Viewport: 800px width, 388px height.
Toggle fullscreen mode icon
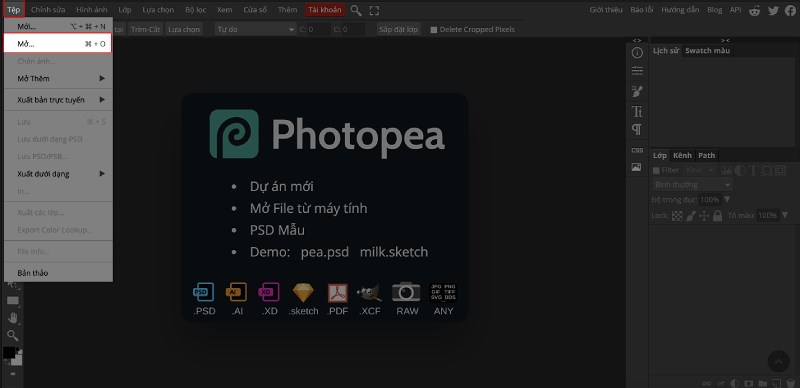click(x=374, y=10)
